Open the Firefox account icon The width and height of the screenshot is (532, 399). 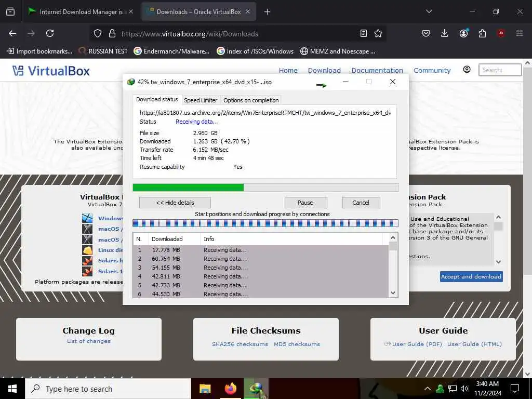463,33
